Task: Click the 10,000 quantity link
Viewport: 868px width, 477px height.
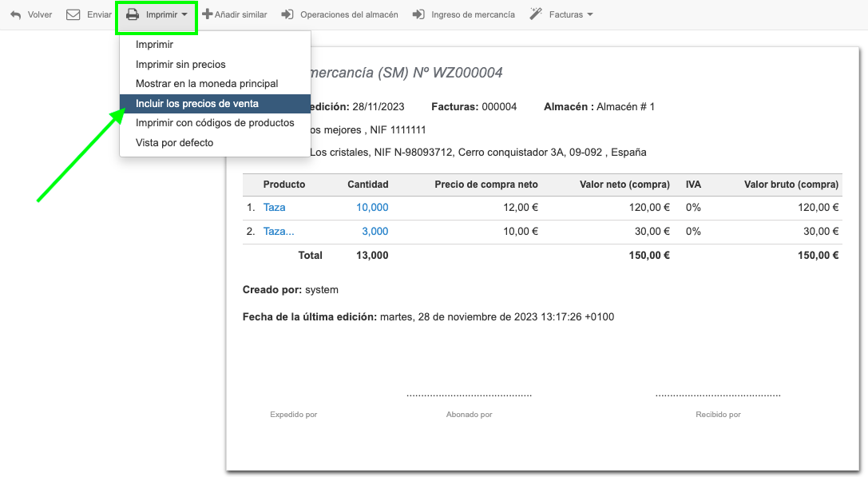Action: pos(372,208)
